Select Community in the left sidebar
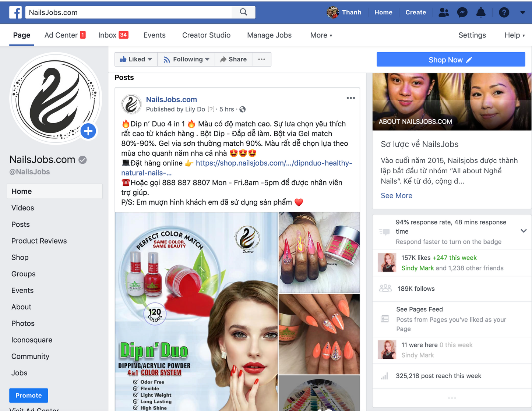The image size is (532, 411). [x=30, y=357]
